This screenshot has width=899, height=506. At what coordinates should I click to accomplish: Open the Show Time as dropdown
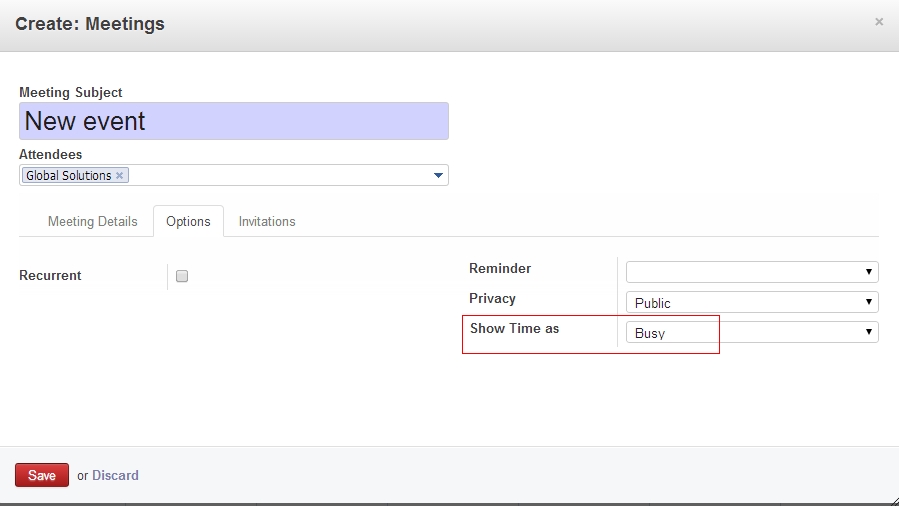coord(752,332)
